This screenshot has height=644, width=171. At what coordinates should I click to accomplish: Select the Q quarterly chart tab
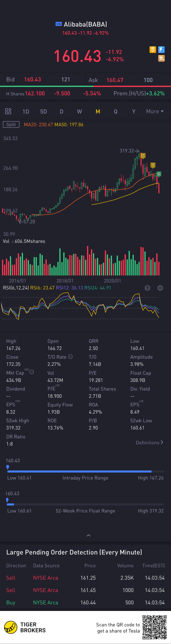116,111
